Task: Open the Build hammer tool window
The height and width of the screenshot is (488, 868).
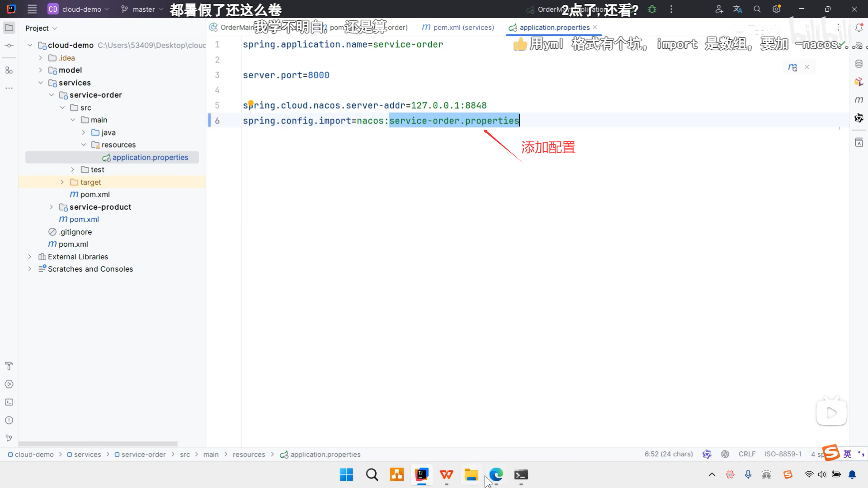Action: pos(9,366)
